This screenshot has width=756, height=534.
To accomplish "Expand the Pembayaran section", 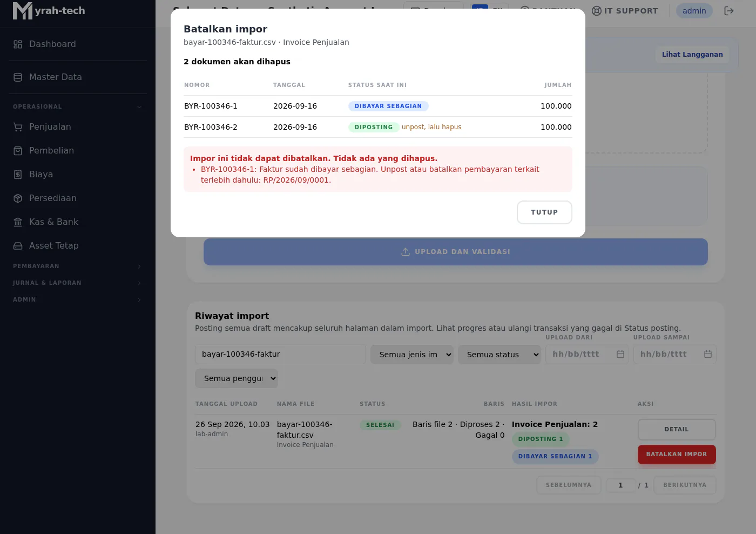I will 78,266.
